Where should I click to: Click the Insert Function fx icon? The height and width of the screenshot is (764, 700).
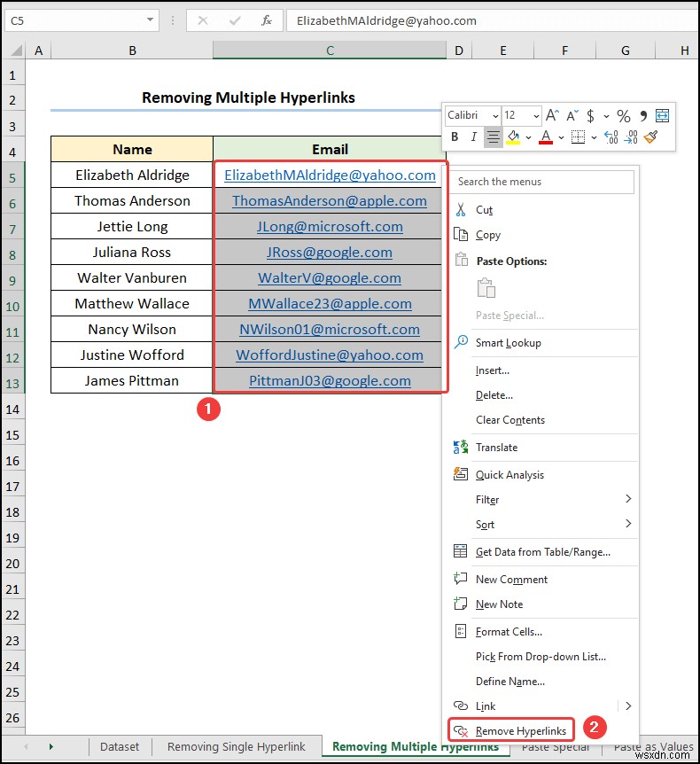pyautogui.click(x=267, y=20)
